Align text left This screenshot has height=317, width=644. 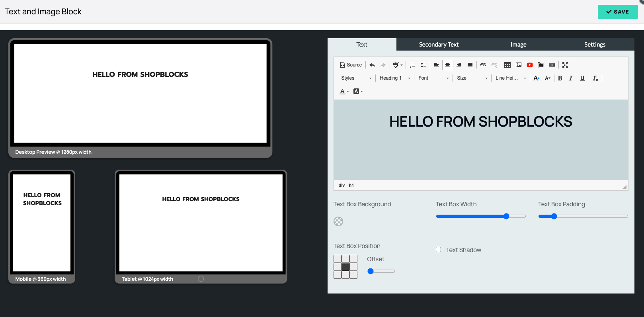pyautogui.click(x=436, y=65)
